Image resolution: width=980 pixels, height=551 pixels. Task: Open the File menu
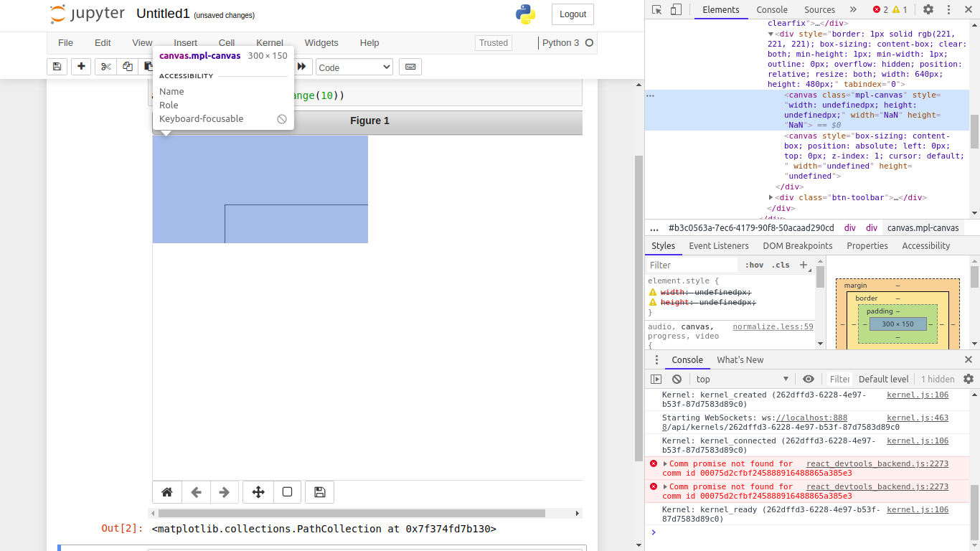click(65, 42)
